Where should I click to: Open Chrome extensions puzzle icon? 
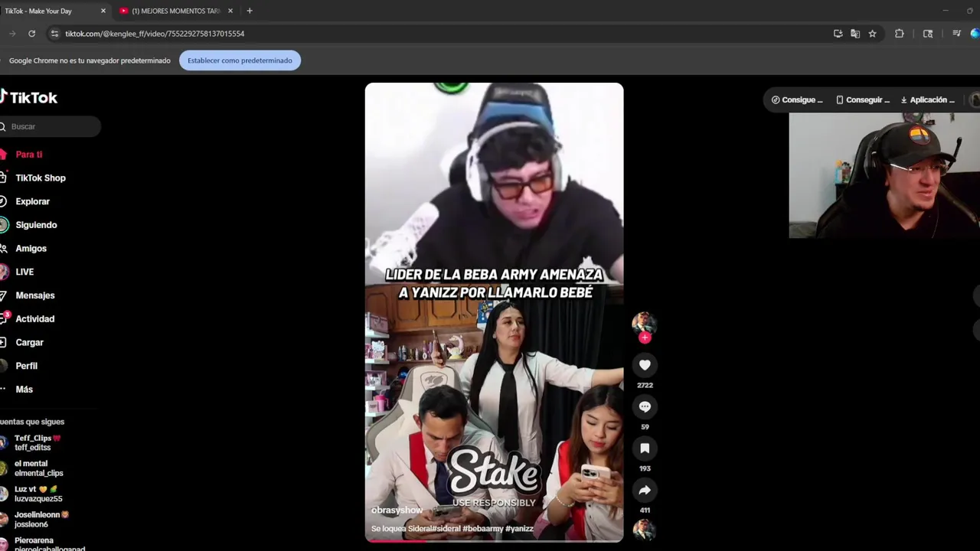(x=900, y=34)
